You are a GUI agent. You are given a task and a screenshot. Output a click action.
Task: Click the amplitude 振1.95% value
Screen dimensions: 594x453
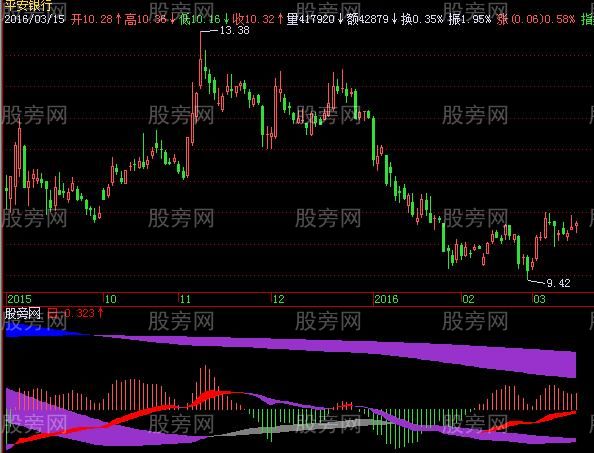coord(469,19)
